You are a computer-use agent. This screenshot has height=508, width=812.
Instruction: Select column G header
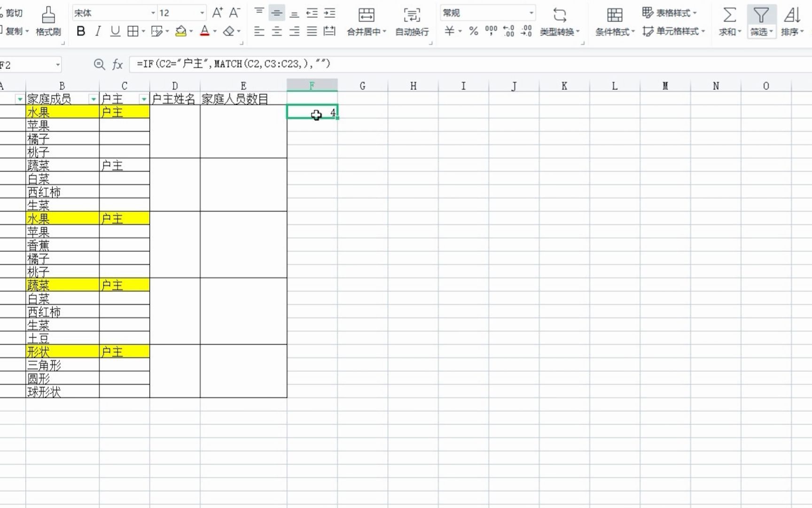tap(362, 86)
